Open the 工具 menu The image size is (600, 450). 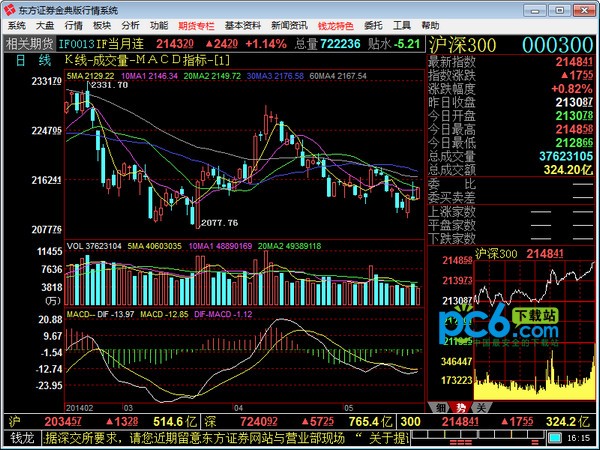pyautogui.click(x=402, y=26)
